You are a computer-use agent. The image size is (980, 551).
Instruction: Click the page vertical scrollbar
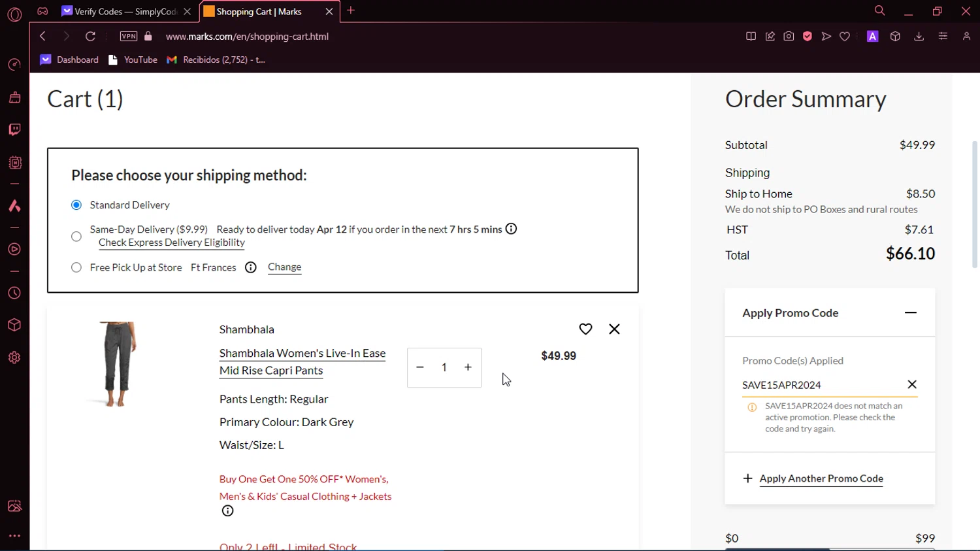[975, 204]
